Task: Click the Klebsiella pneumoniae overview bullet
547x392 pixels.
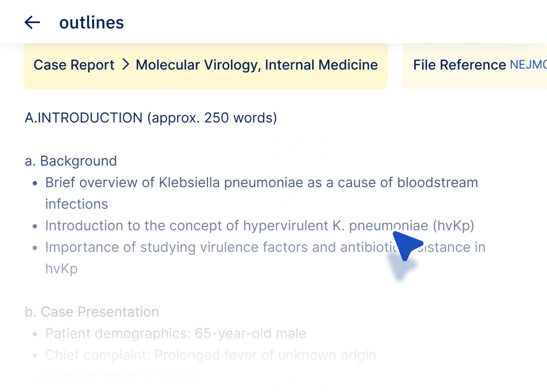Action: tap(261, 183)
